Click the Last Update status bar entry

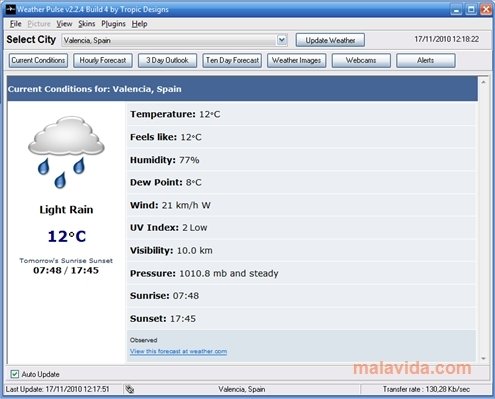(x=57, y=389)
